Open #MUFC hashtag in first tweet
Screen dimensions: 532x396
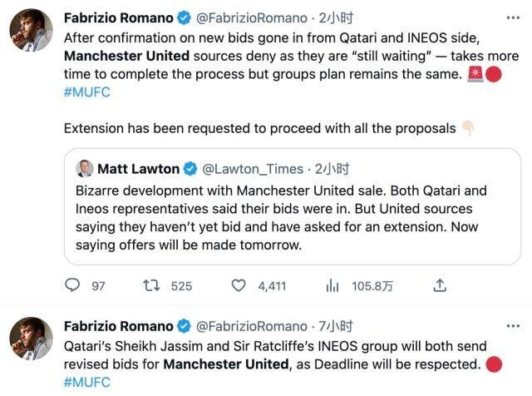tap(86, 92)
